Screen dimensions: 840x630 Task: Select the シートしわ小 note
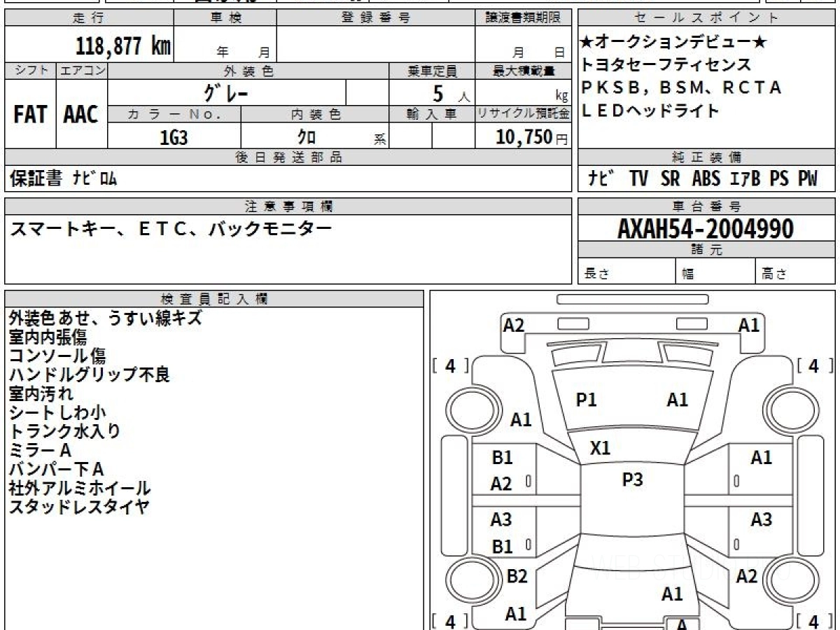coord(57,412)
